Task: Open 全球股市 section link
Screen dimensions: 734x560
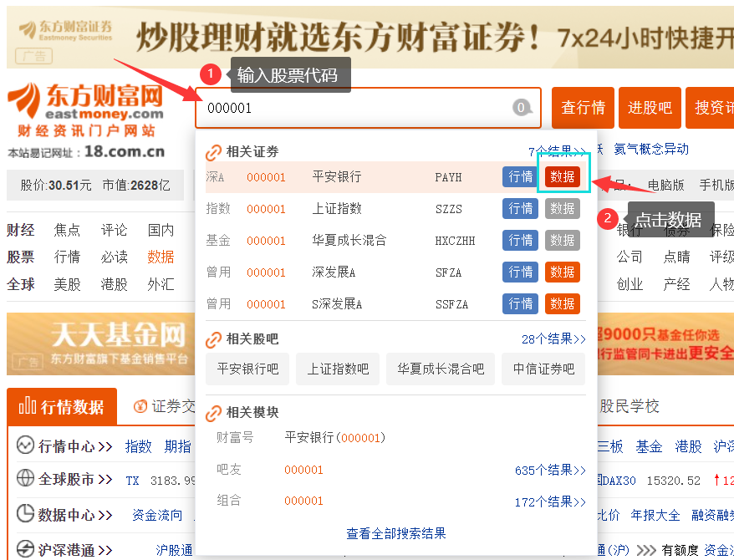Action: [x=75, y=480]
